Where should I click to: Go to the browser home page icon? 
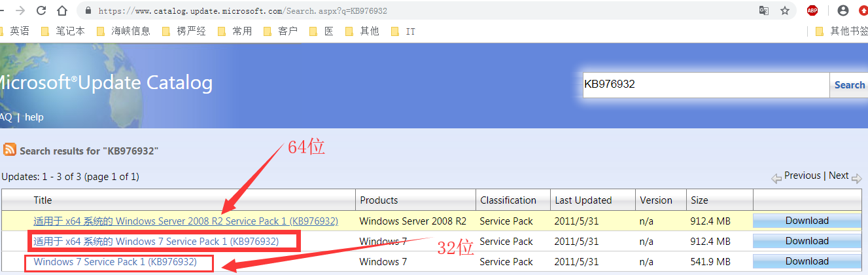pos(62,10)
